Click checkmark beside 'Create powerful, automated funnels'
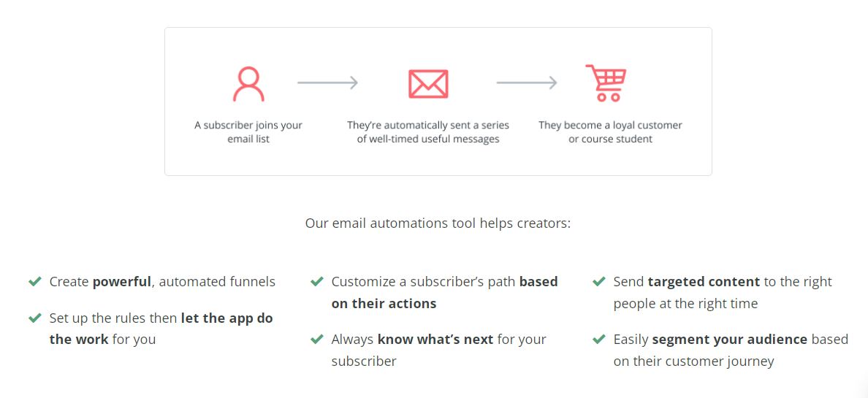Viewport: 868px width, 398px height. pos(35,282)
